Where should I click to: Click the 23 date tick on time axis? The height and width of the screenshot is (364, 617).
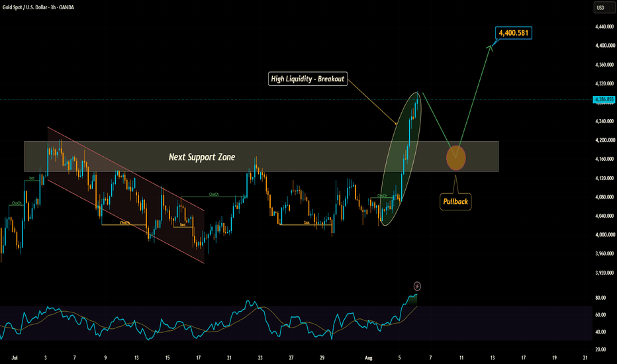[x=260, y=357]
